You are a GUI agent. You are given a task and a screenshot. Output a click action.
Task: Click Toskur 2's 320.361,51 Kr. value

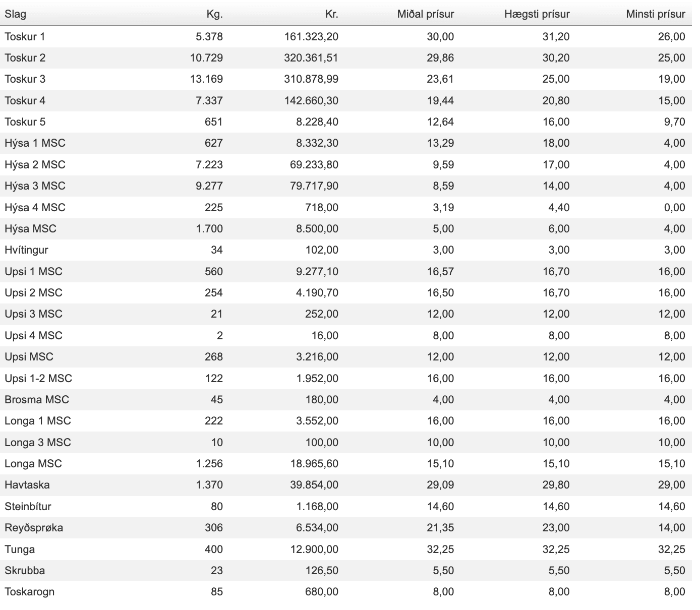(311, 58)
